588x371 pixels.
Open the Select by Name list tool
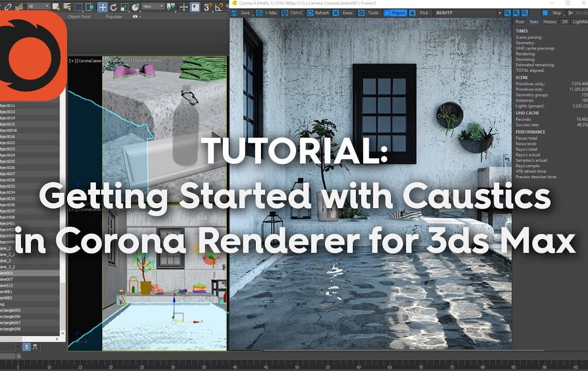[67, 7]
